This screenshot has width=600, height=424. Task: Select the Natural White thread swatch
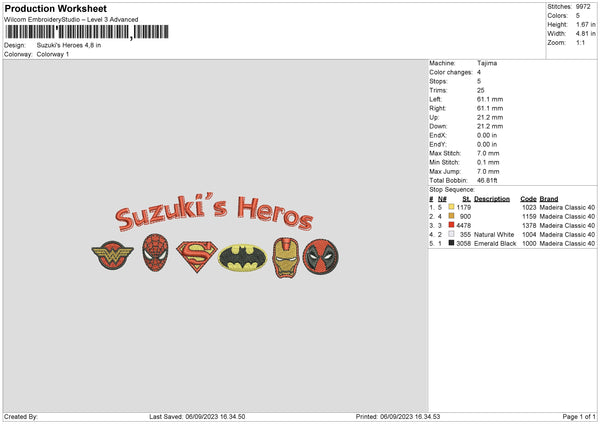(x=452, y=234)
